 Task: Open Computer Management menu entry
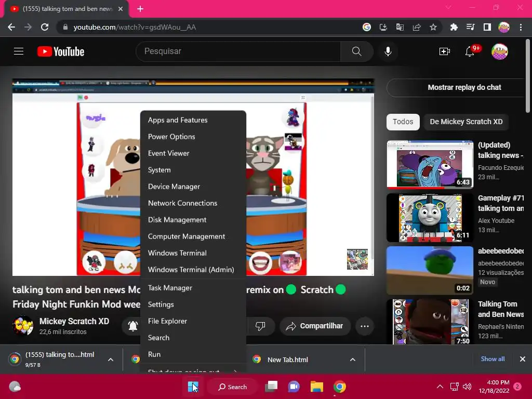tap(193, 236)
